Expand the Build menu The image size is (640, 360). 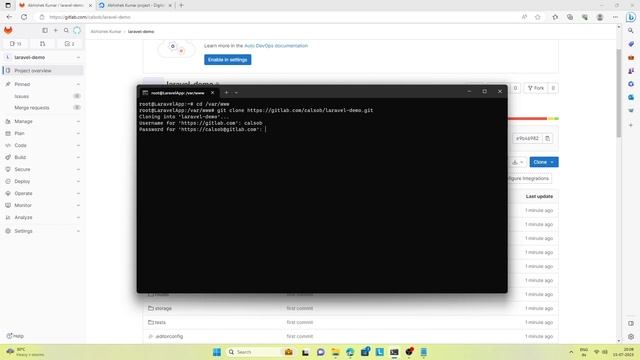tap(43, 157)
